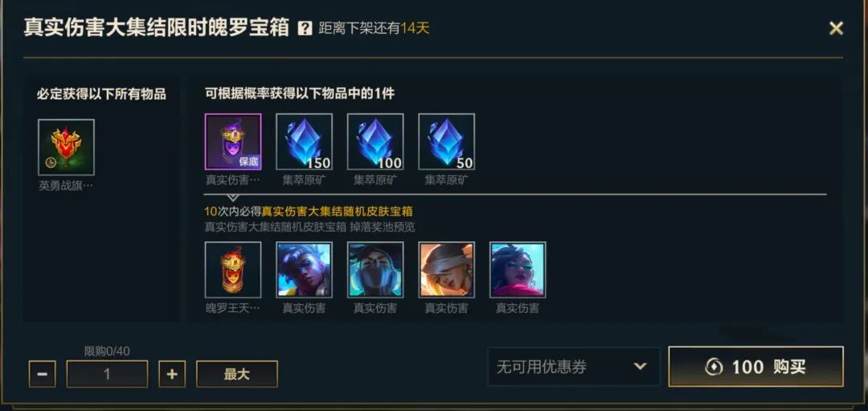The width and height of the screenshot is (868, 411).
Task: View the masked 真实伤害 skin thumbnail
Action: (x=375, y=269)
